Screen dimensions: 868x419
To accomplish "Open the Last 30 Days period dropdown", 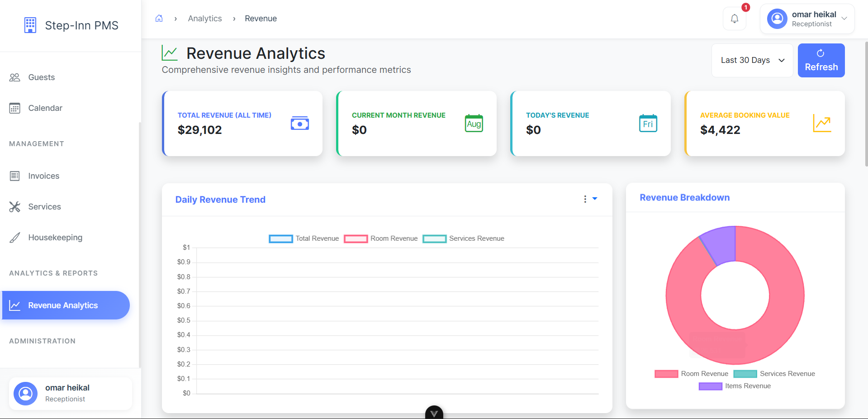I will pyautogui.click(x=752, y=60).
